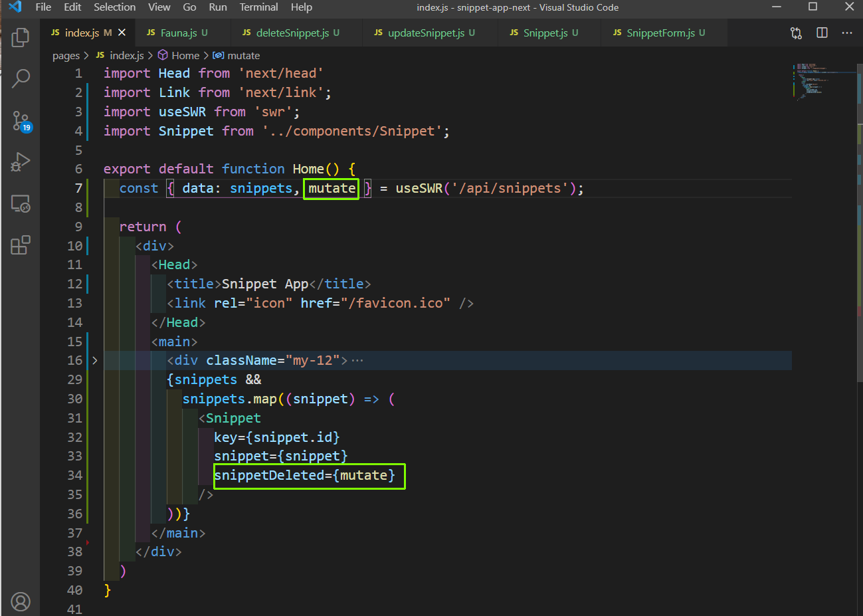Expand the folded code at line 16

pos(94,360)
